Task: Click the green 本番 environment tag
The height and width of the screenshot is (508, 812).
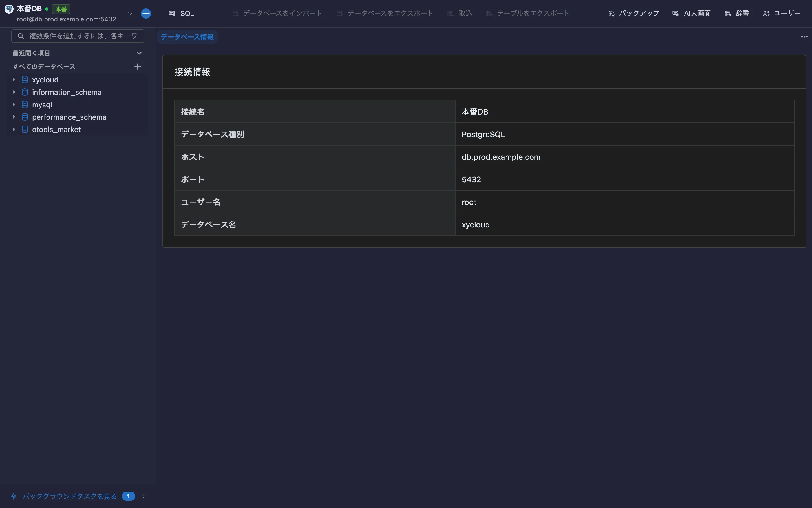Action: pyautogui.click(x=61, y=9)
